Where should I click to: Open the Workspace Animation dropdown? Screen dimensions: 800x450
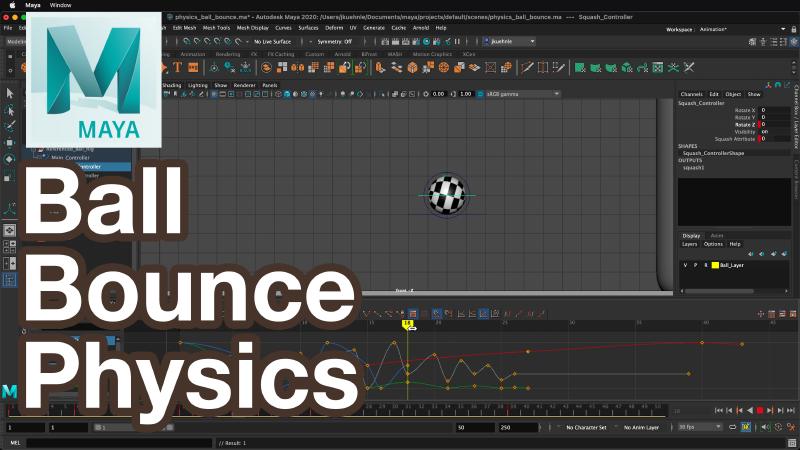pos(743,29)
